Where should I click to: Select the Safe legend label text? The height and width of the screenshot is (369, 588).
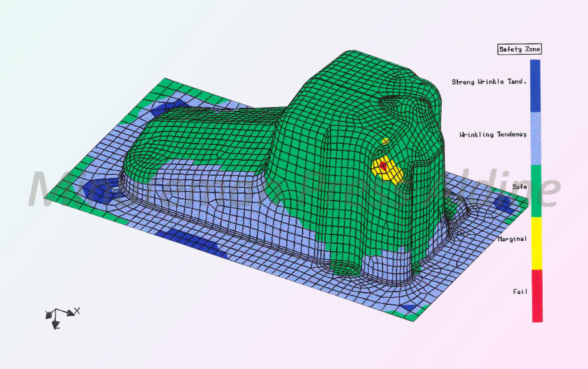[519, 187]
